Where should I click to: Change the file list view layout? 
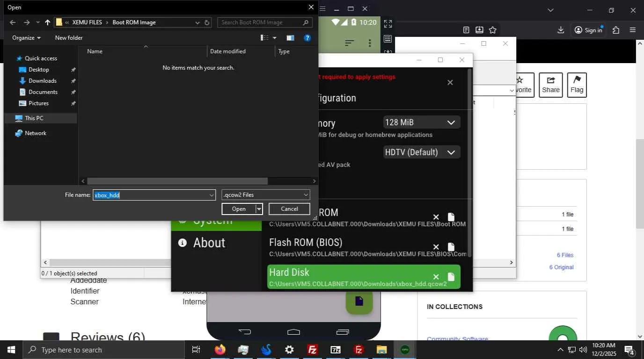(265, 38)
